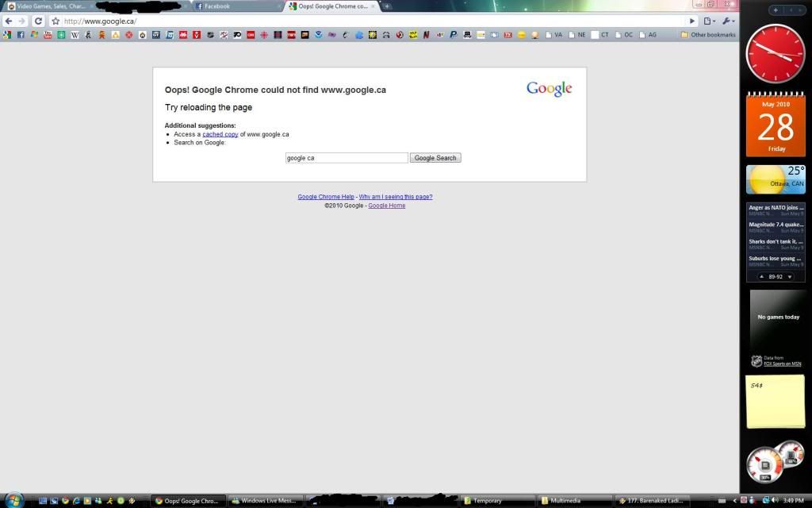Viewport: 812px width, 508px height.
Task: Follow the Google Chrome Help link
Action: point(326,197)
